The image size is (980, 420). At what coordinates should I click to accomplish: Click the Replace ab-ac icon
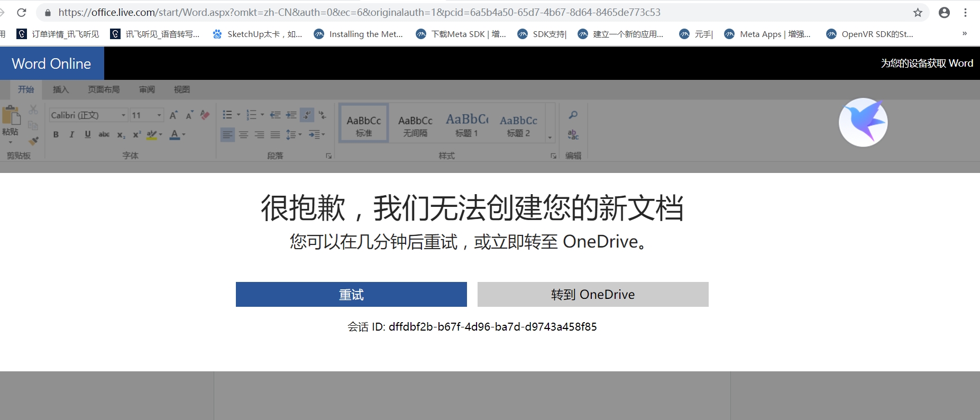(573, 135)
